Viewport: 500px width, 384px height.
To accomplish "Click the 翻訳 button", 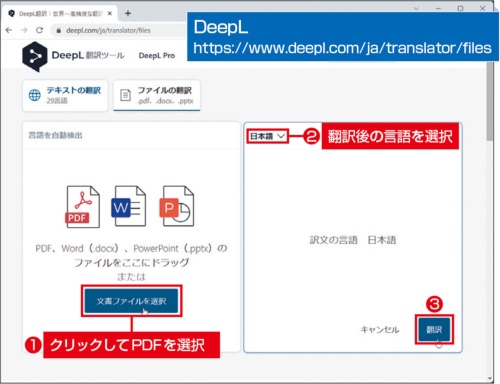I will coord(434,329).
